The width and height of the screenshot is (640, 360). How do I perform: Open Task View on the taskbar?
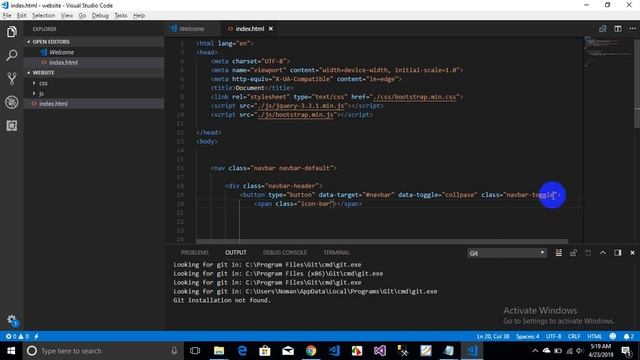195,351
